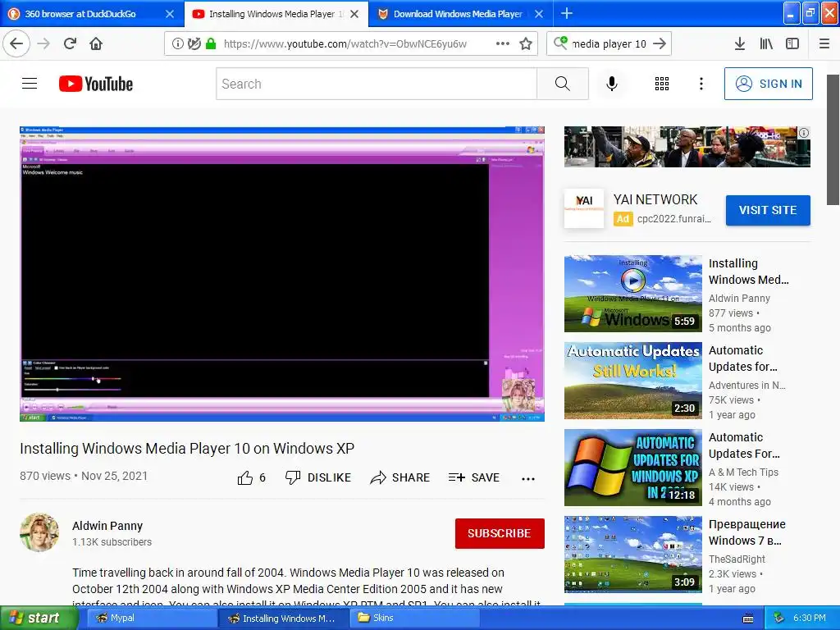Click the TheSadRight channel name
Screen dimensions: 840x630
point(737,559)
